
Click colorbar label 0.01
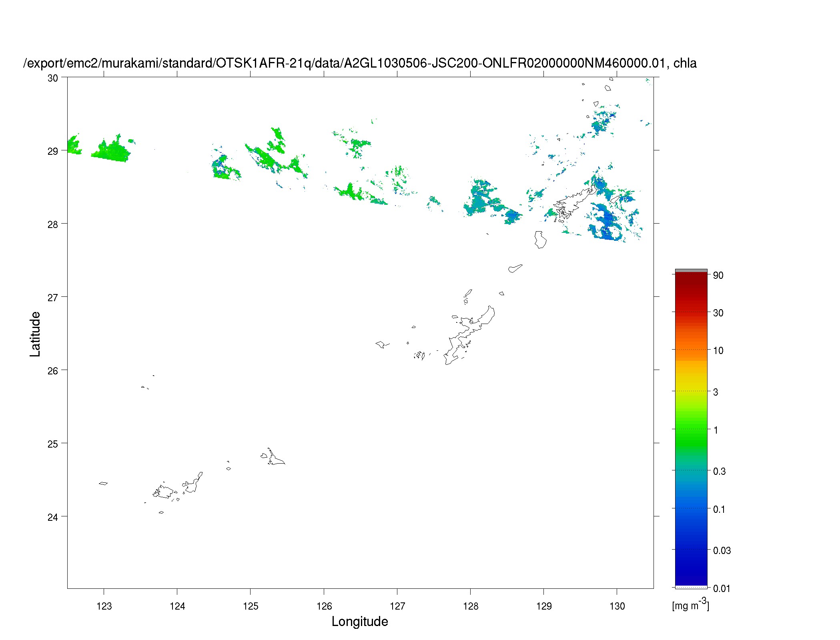coord(722,588)
